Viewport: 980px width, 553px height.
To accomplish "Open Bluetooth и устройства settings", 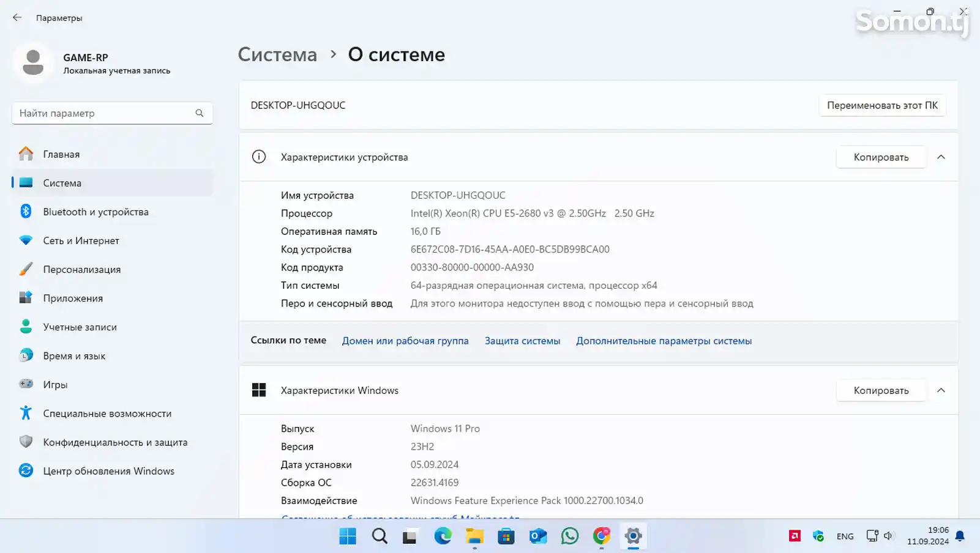I will (x=112, y=212).
